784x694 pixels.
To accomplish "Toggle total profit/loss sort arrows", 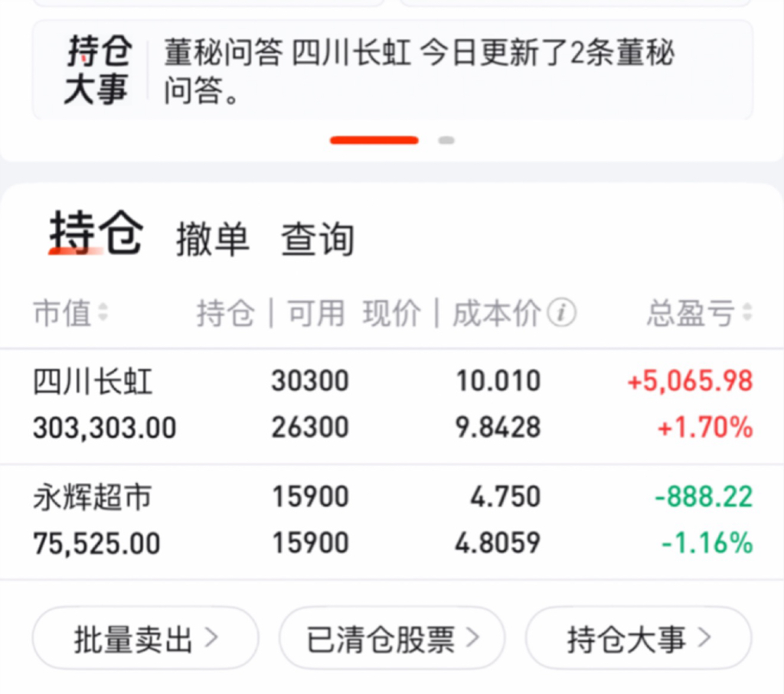I will [747, 312].
